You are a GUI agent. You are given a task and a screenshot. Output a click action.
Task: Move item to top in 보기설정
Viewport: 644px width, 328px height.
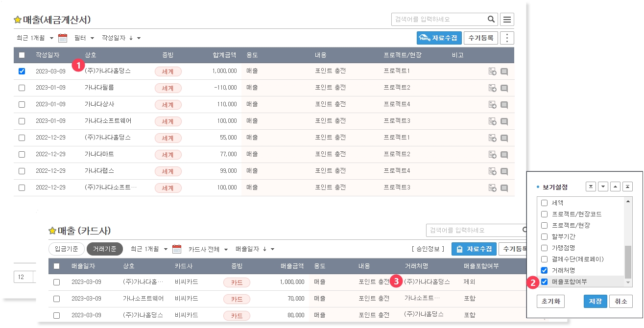tap(627, 187)
